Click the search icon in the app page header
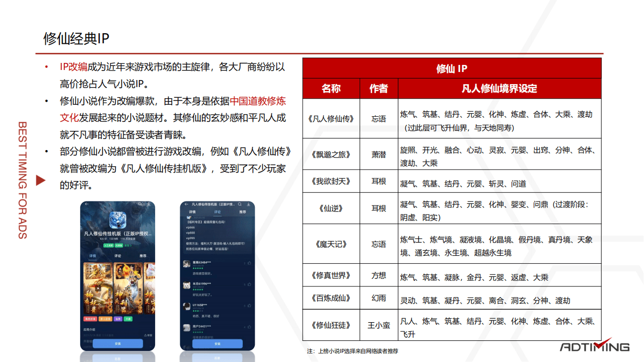This screenshot has height=362, width=644. [x=140, y=203]
